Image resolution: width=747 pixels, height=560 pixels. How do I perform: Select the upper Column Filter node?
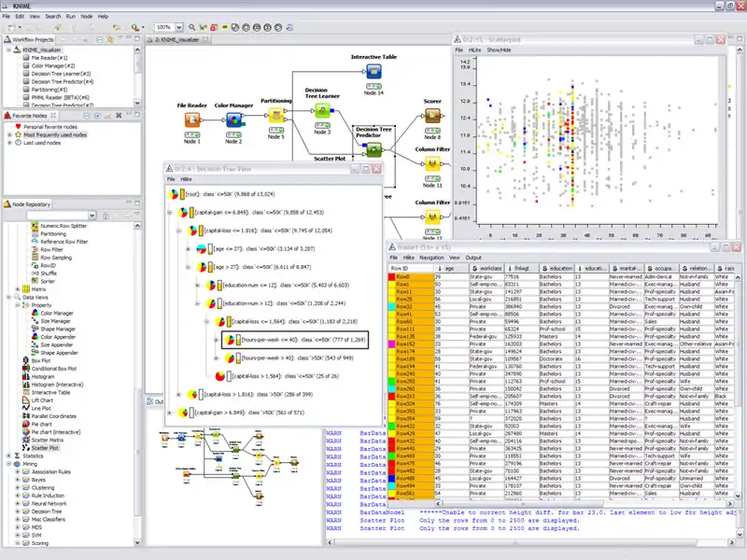pyautogui.click(x=432, y=163)
